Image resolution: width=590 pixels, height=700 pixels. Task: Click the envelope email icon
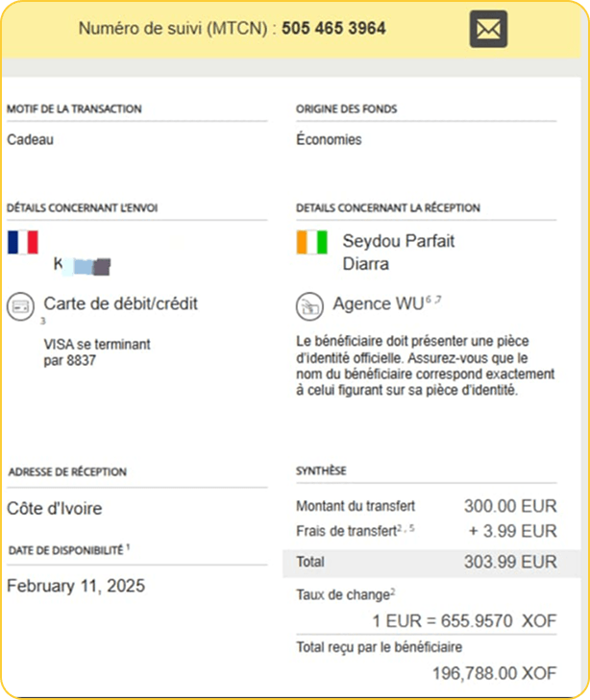pos(488,29)
